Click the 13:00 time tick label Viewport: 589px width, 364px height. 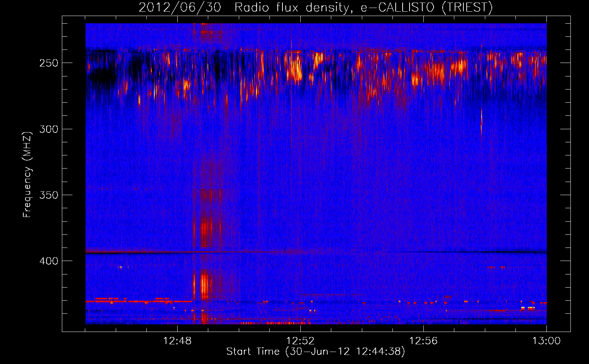coord(546,341)
